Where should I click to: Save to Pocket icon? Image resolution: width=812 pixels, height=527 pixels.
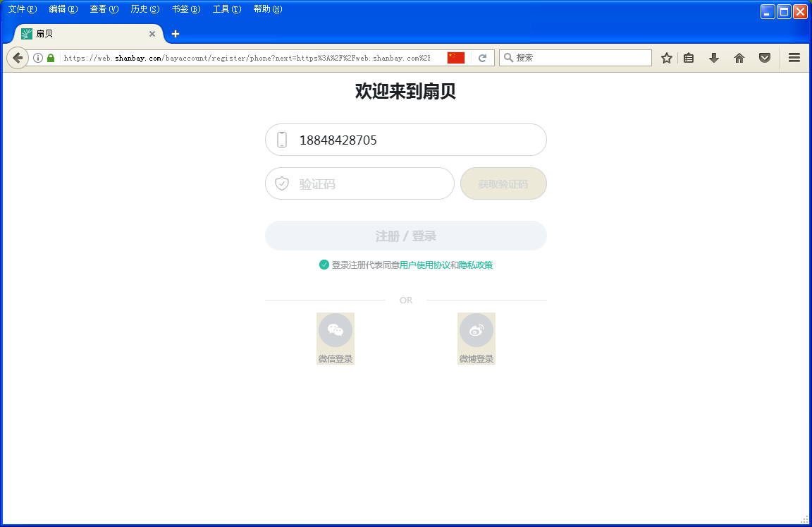pos(764,58)
